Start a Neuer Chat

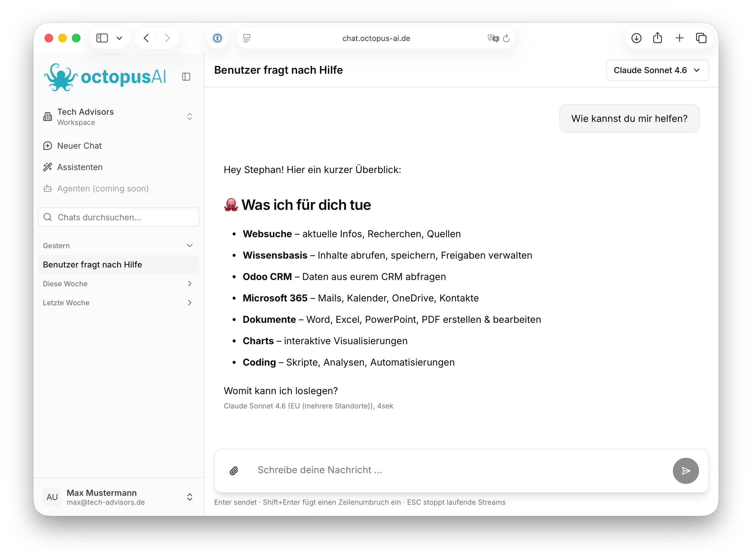tap(79, 146)
